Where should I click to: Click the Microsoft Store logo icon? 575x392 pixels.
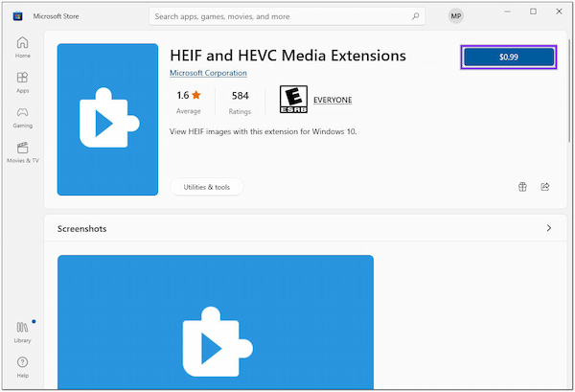click(17, 16)
